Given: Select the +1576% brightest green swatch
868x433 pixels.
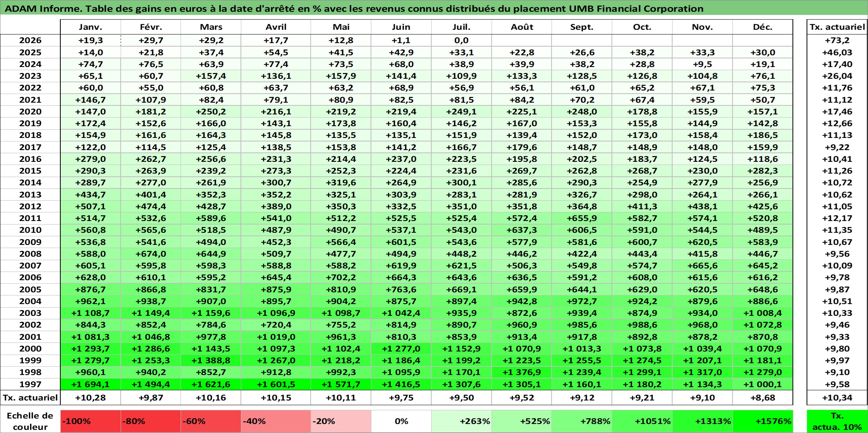Looking at the screenshot, I should [763, 421].
